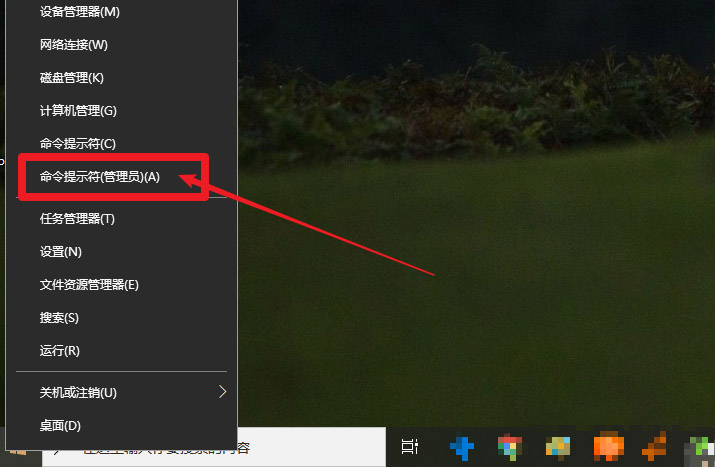Open 设置(N) from the menu

pos(60,252)
